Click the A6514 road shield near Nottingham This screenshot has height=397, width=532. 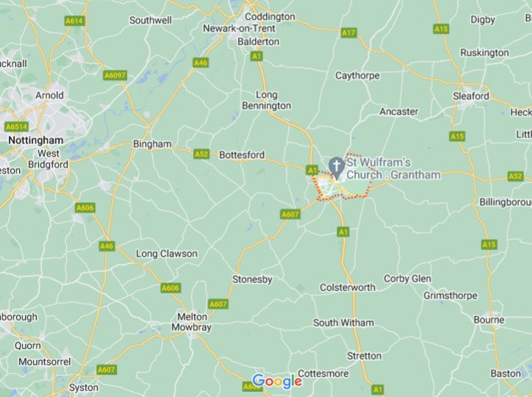point(16,127)
